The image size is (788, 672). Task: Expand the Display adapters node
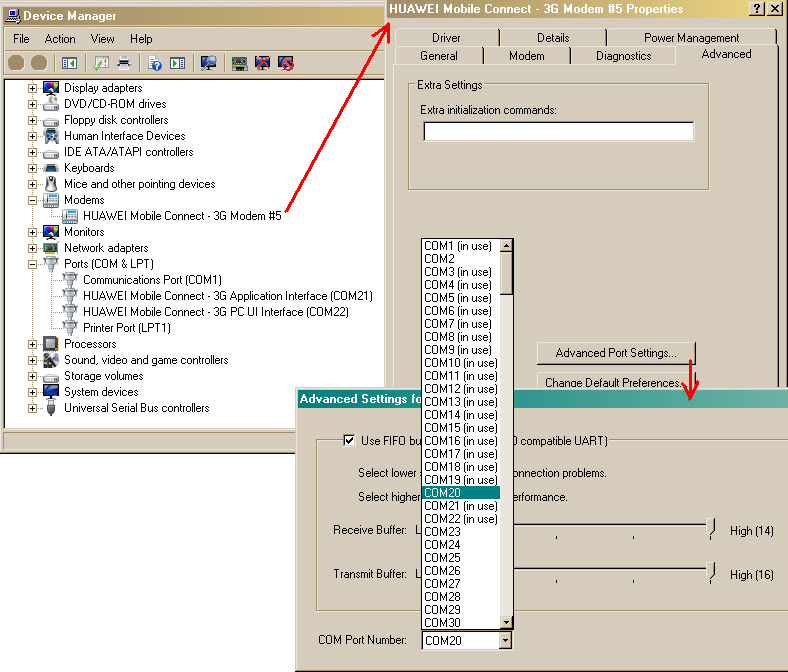pyautogui.click(x=33, y=88)
